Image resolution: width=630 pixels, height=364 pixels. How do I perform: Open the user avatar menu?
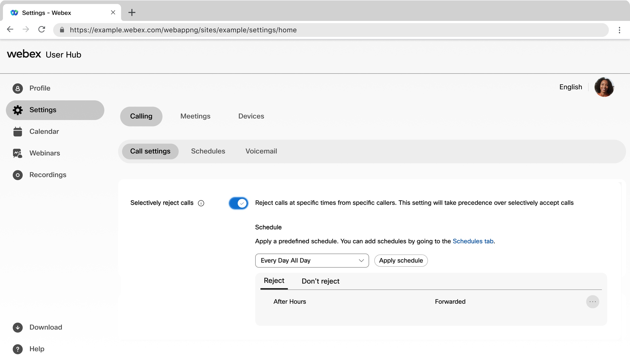click(604, 87)
